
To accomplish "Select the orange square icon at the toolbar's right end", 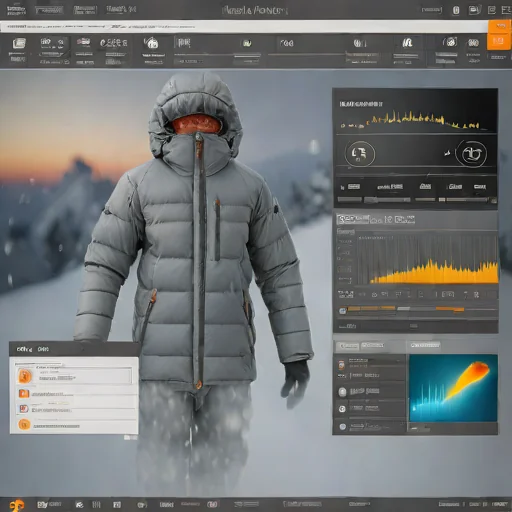I will coord(498,41).
